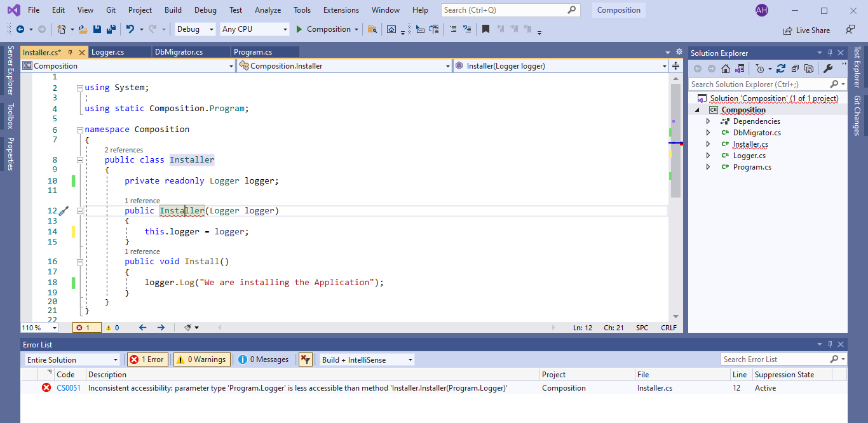This screenshot has height=423, width=868.
Task: Click Show All Files icon
Action: (809, 69)
